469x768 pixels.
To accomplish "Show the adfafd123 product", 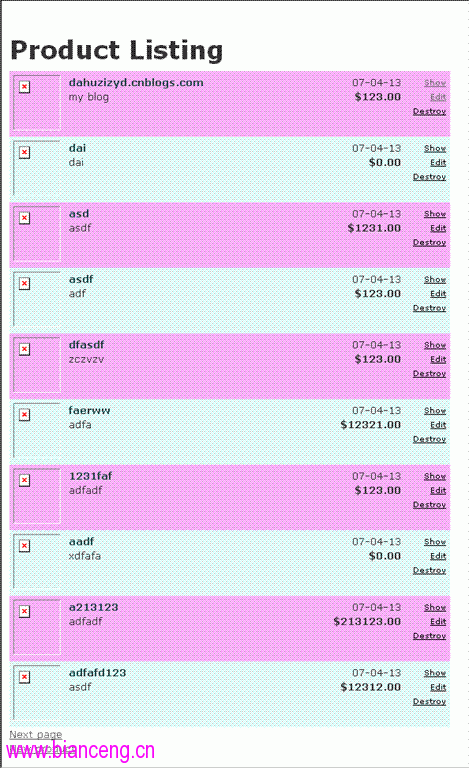I will click(x=435, y=673).
